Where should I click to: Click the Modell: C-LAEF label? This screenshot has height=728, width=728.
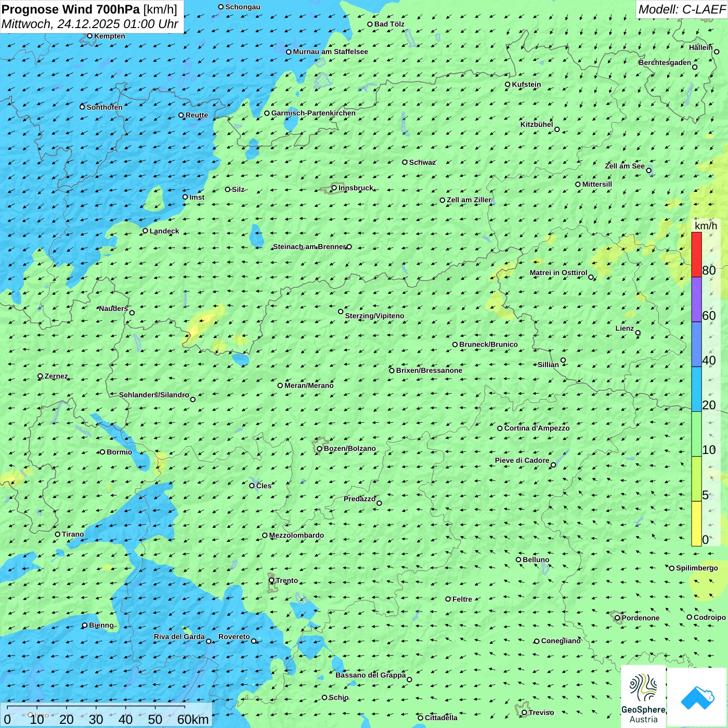coord(681,9)
